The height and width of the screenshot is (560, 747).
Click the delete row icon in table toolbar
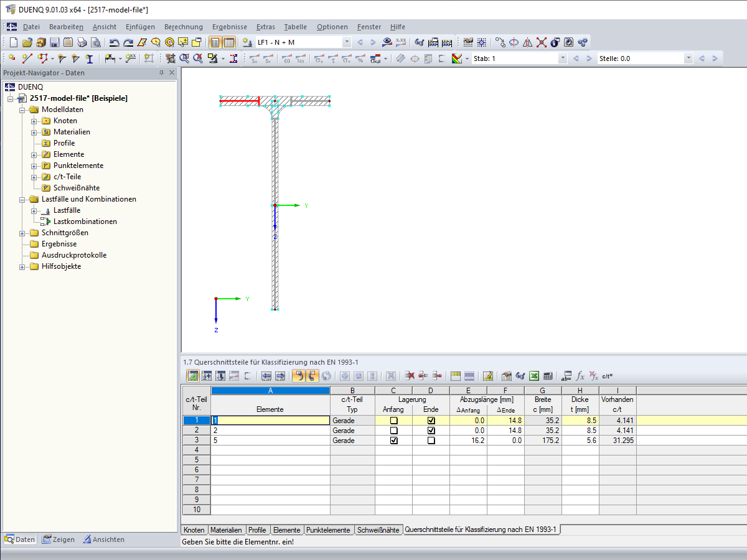[410, 376]
